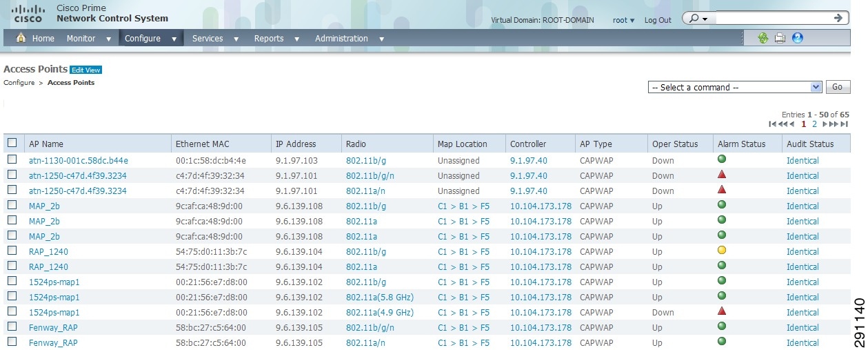Open the Reports menu

(x=269, y=39)
